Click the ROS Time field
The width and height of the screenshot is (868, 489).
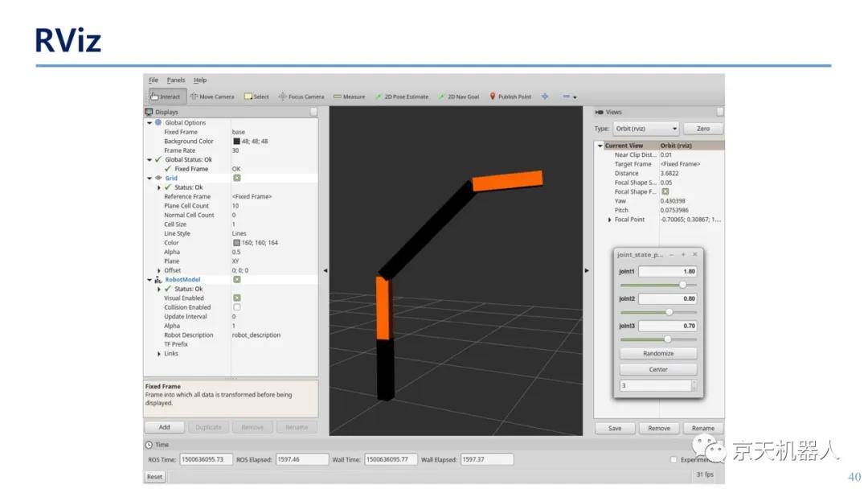[x=206, y=460]
